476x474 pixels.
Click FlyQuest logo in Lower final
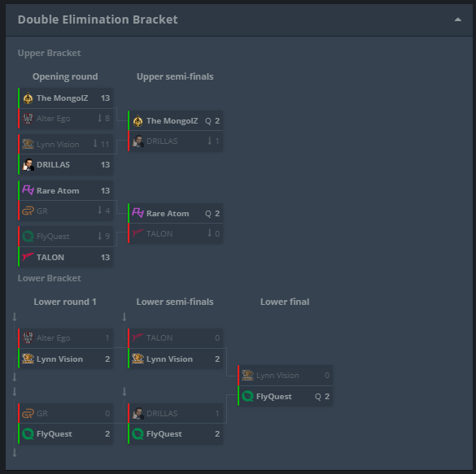tap(247, 396)
